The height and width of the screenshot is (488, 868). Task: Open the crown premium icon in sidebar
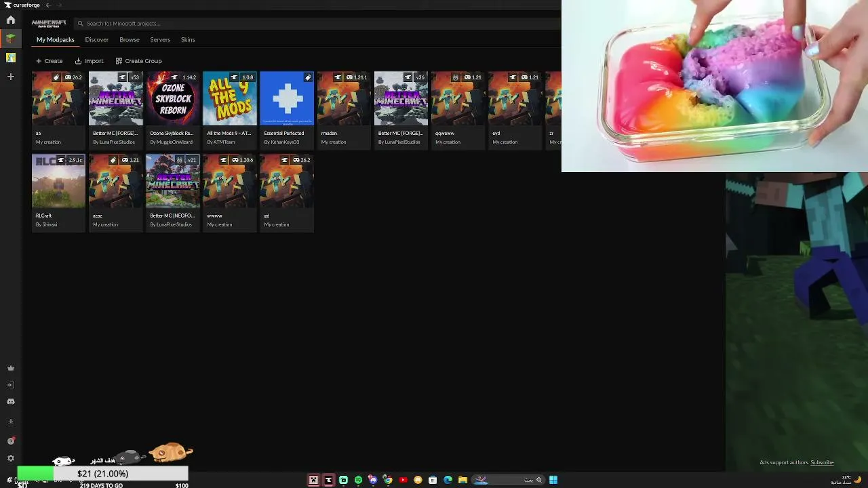click(11, 369)
